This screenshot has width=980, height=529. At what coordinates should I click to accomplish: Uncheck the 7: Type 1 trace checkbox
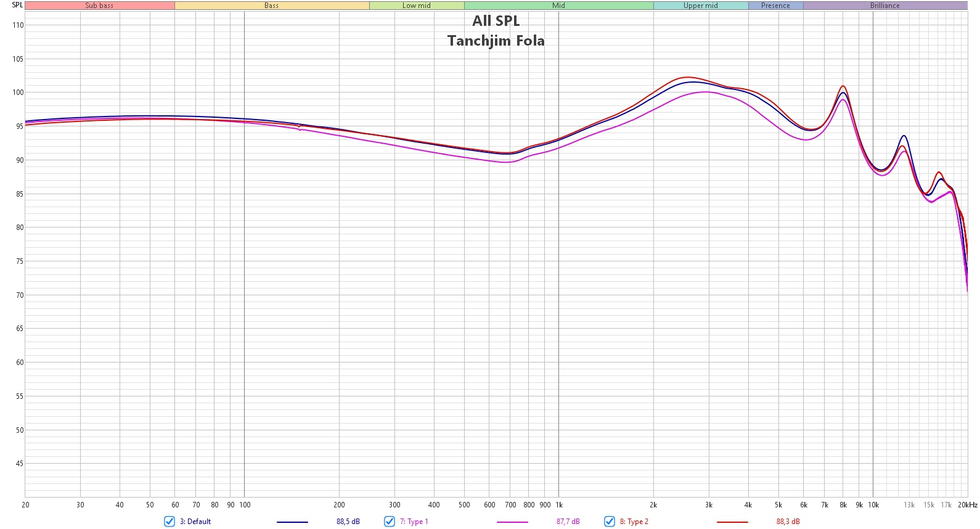click(x=390, y=522)
